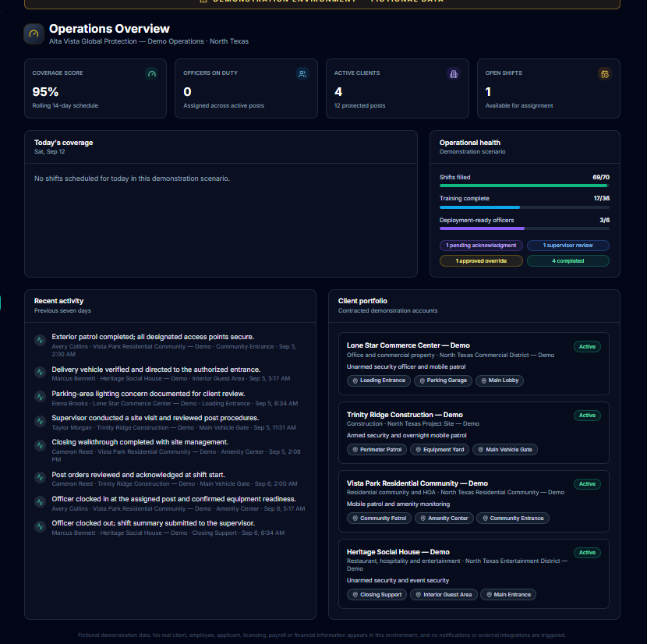Click the Active Clients value 4
The height and width of the screenshot is (644, 647).
[338, 92]
